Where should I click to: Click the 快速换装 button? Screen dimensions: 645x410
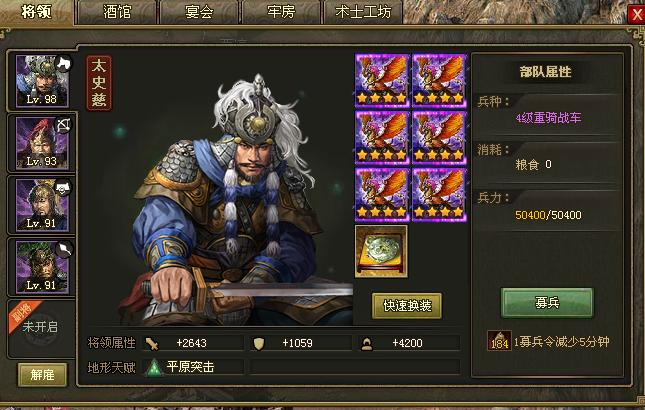click(x=407, y=306)
